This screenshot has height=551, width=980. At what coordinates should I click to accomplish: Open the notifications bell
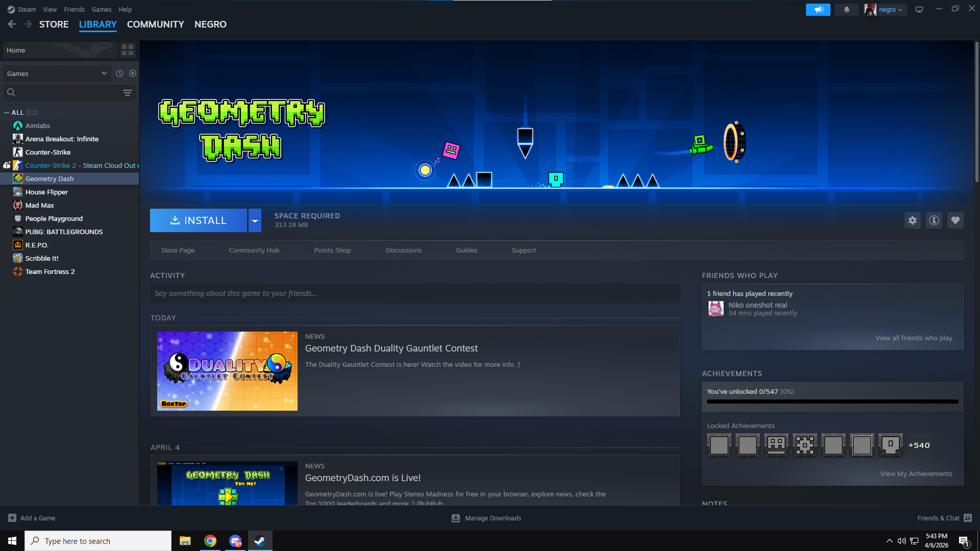click(846, 10)
